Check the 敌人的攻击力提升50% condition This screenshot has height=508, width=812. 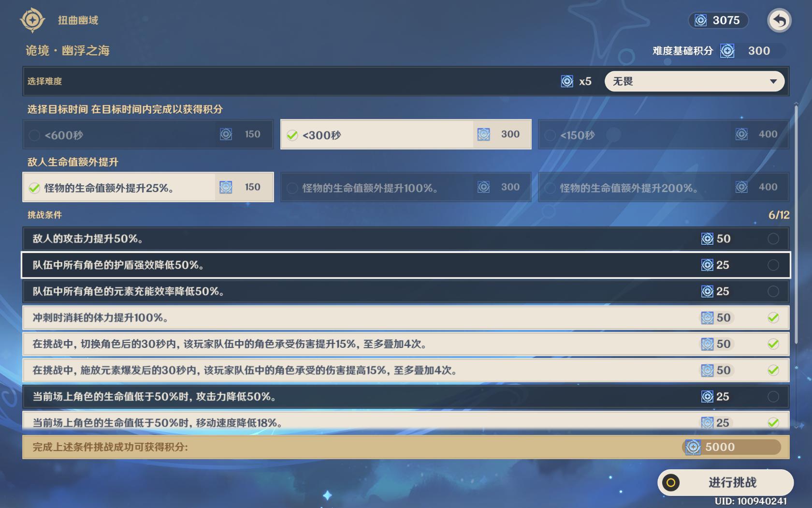click(773, 239)
